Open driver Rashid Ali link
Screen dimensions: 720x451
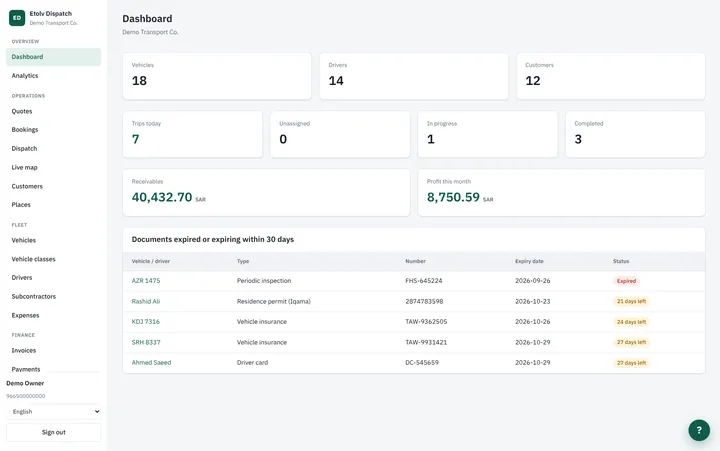click(146, 301)
